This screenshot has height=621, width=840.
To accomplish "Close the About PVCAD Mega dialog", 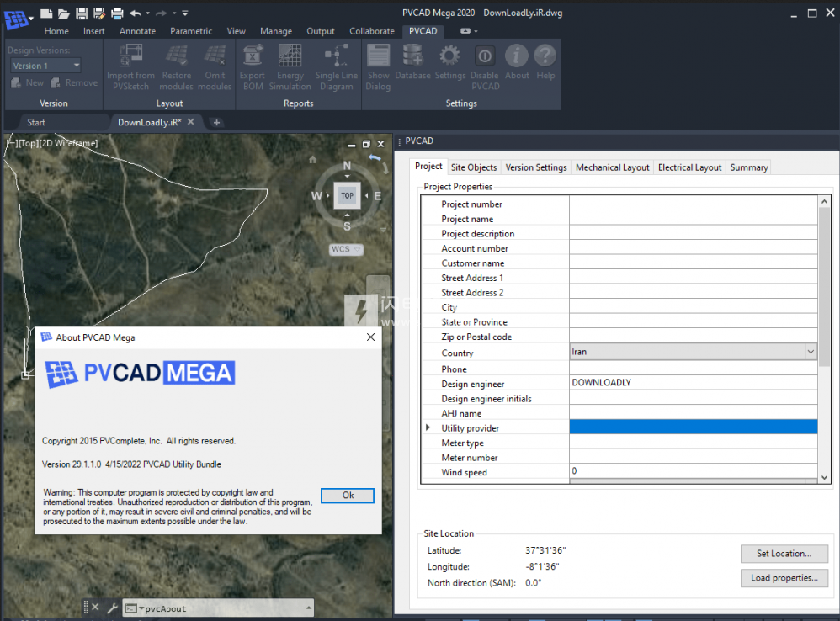I will tap(370, 337).
